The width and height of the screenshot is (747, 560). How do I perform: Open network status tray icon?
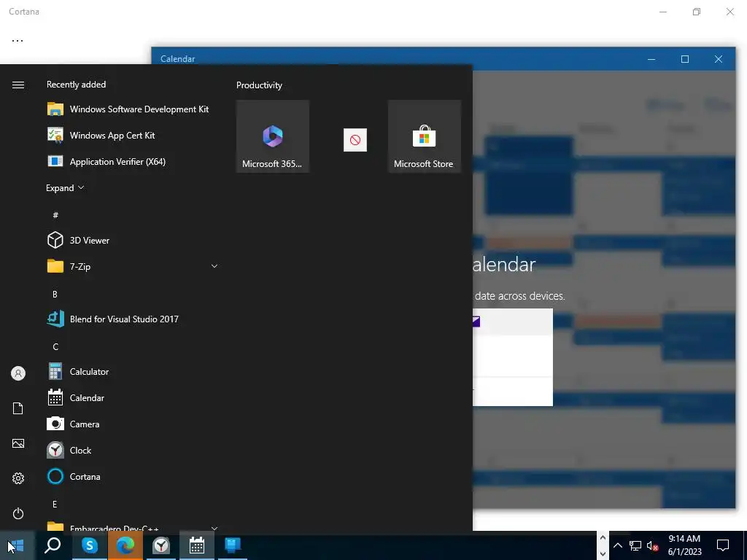tap(635, 545)
